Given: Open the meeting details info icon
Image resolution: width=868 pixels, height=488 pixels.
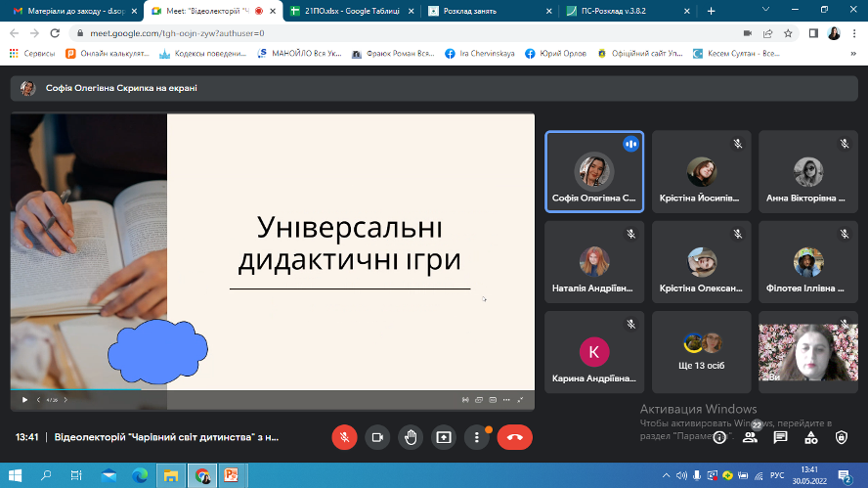Looking at the screenshot, I should pyautogui.click(x=719, y=437).
